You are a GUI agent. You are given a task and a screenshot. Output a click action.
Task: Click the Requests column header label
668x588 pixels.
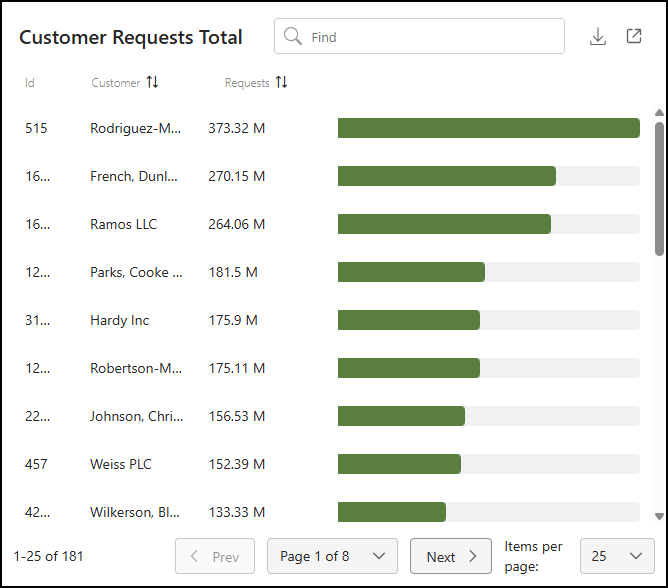(247, 83)
